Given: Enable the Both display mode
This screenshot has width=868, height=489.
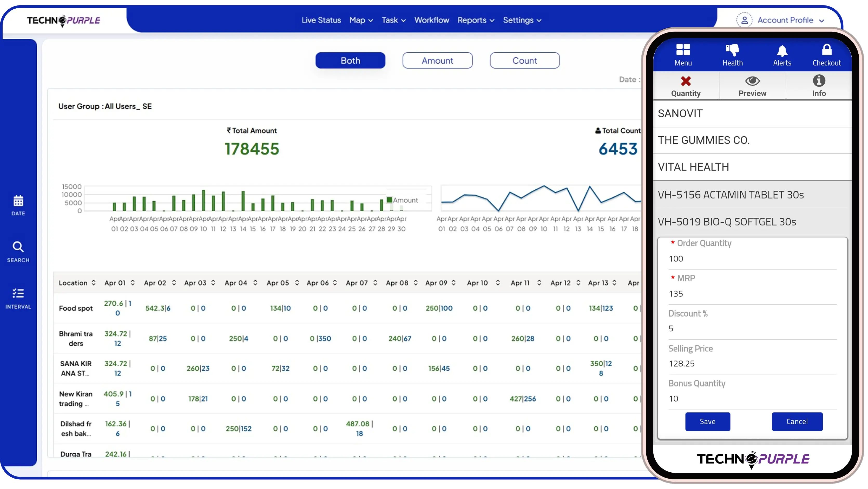Looking at the screenshot, I should pyautogui.click(x=350, y=60).
